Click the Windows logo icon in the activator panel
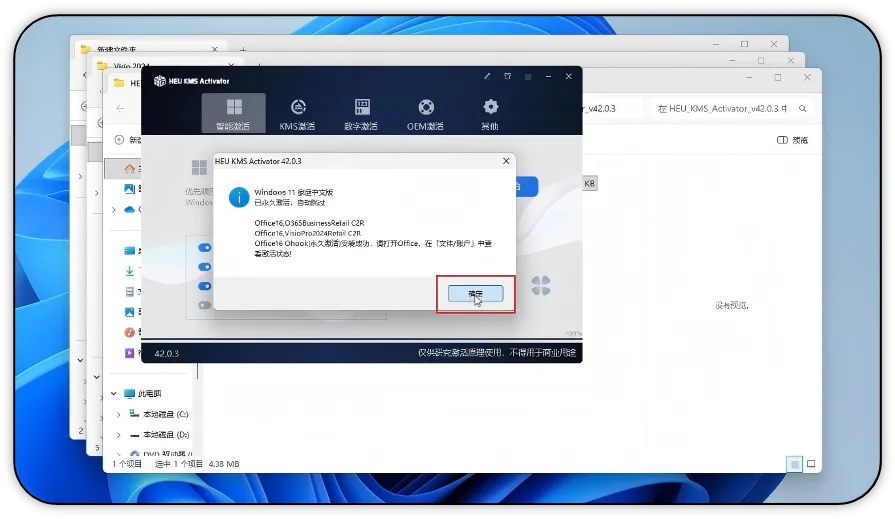Viewport: 895px width, 519px height. pos(199,167)
